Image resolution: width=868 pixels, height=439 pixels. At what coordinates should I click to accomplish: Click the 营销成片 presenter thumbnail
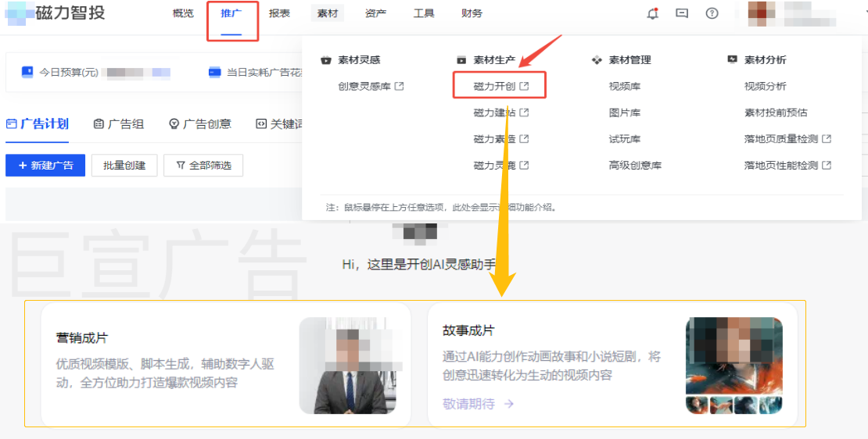tap(348, 366)
